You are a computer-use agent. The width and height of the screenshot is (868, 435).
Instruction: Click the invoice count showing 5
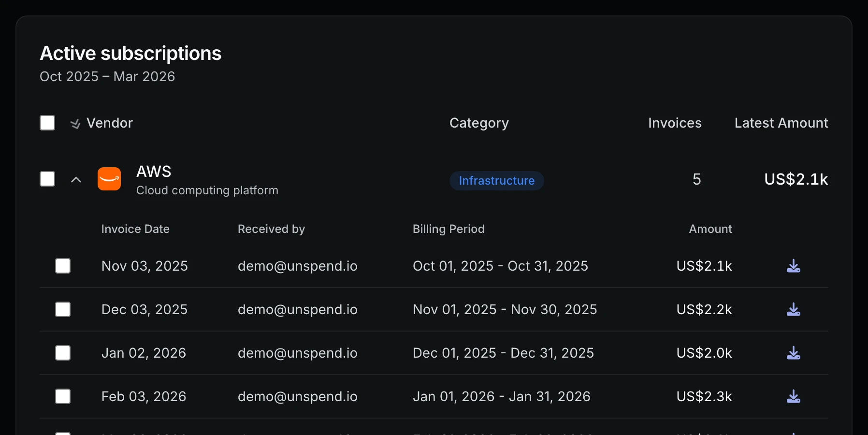(696, 179)
